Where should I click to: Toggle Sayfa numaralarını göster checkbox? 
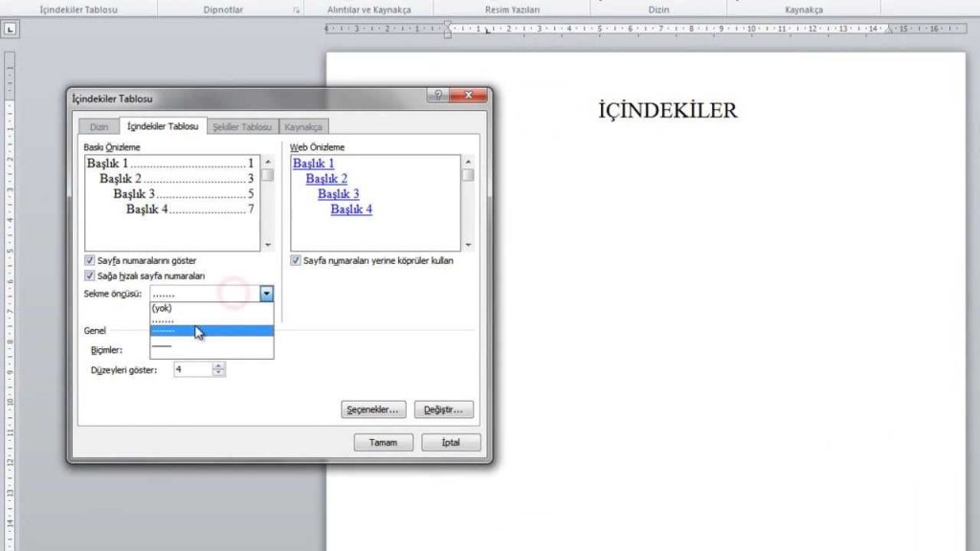tap(89, 260)
